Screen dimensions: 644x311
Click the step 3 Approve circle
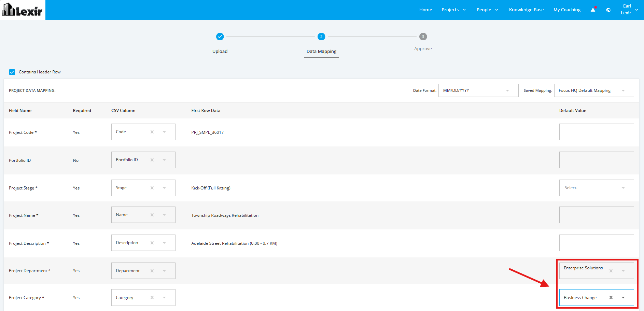pos(423,37)
